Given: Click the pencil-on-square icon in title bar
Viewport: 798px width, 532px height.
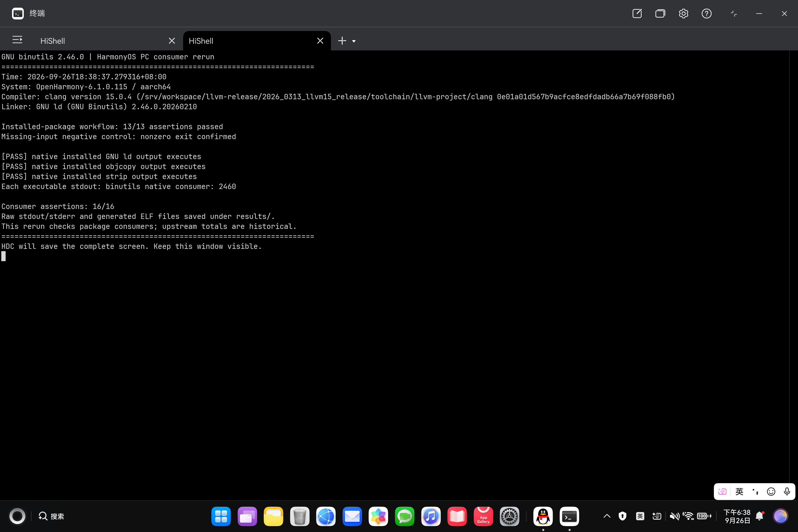Looking at the screenshot, I should pyautogui.click(x=637, y=14).
